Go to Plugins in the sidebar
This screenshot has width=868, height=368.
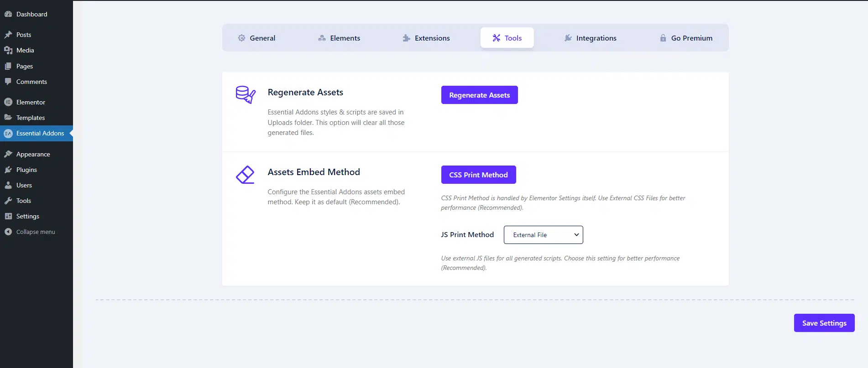[37, 170]
